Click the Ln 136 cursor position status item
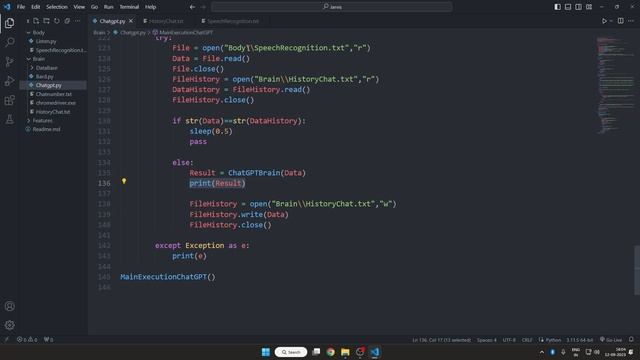The height and width of the screenshot is (360, 640). (441, 340)
